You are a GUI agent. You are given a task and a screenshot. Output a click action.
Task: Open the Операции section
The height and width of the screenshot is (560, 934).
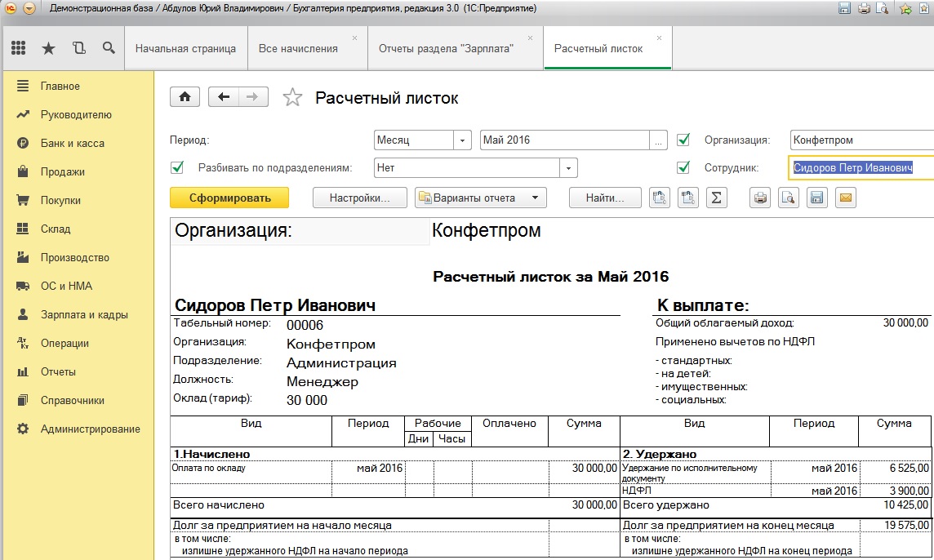click(x=78, y=344)
